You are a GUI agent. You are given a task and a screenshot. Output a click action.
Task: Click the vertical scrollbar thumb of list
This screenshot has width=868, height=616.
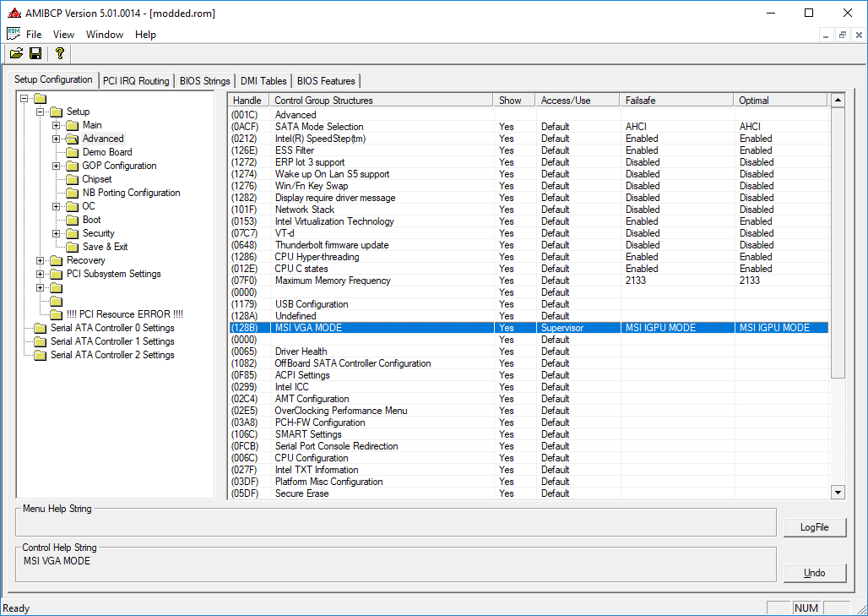click(x=838, y=243)
